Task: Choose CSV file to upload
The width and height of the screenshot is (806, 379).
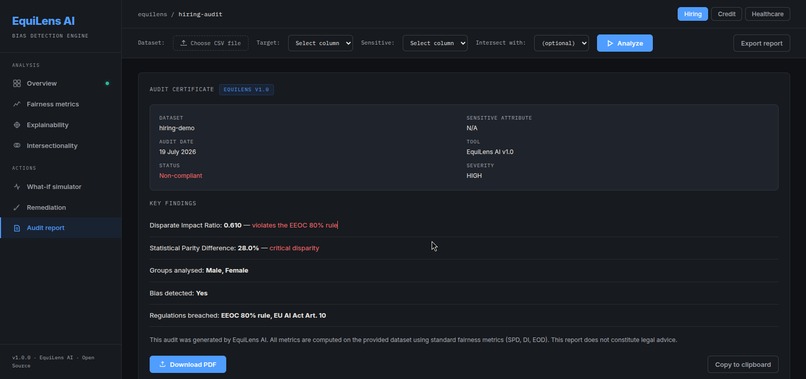Action: coord(211,43)
